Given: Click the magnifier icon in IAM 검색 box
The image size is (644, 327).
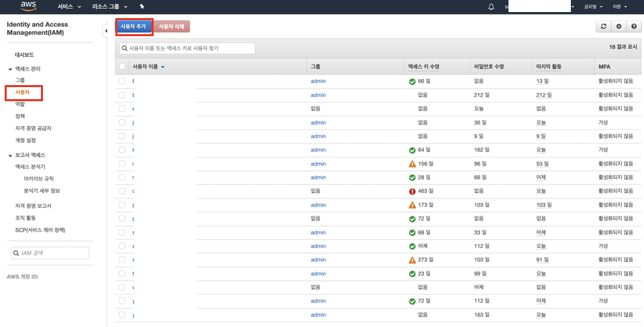Looking at the screenshot, I should coord(16,253).
